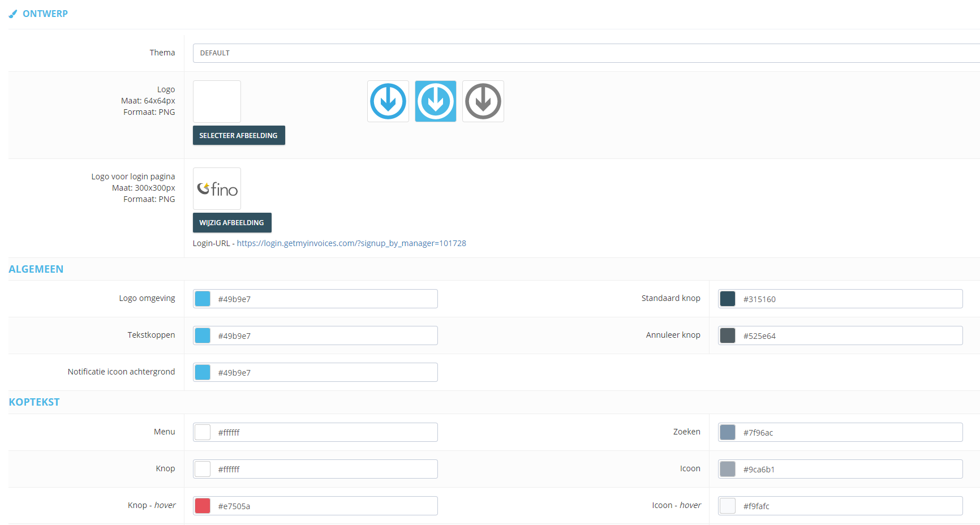Select the white-on-blue download logo

tap(436, 101)
